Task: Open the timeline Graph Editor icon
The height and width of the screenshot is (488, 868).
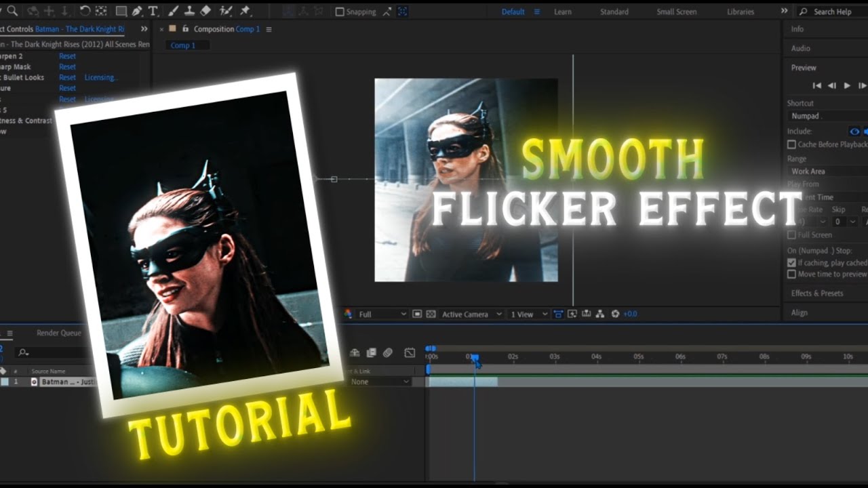Action: pyautogui.click(x=410, y=352)
